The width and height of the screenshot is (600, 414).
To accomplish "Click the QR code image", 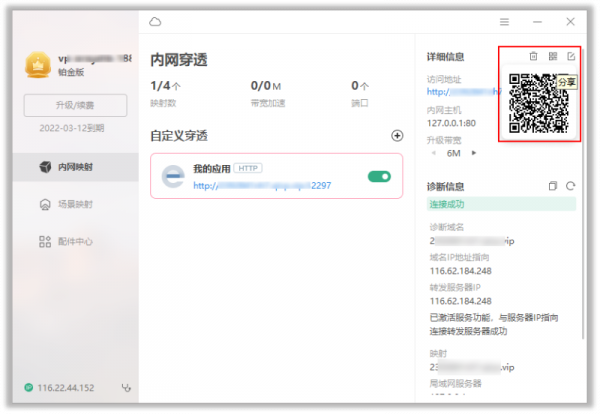I will (540, 103).
